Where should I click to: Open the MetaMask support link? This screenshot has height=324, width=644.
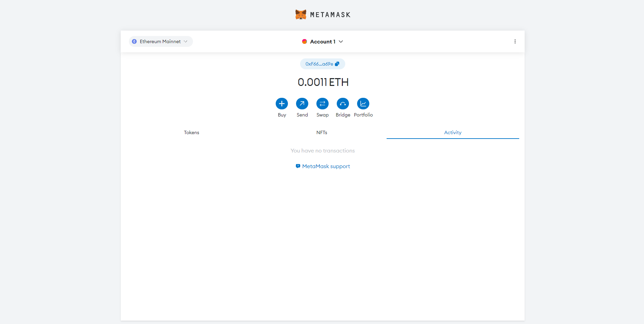[323, 166]
